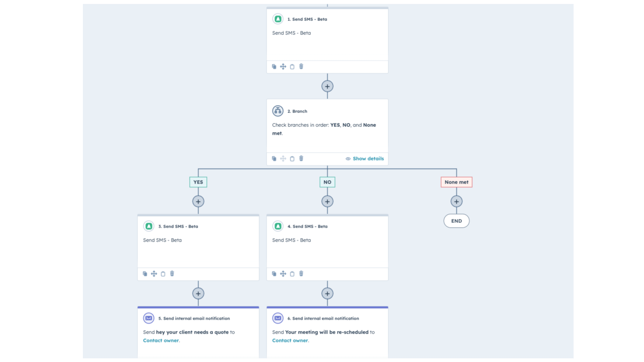Click the END node
Viewport: 644px width, 362px height.
pyautogui.click(x=456, y=221)
